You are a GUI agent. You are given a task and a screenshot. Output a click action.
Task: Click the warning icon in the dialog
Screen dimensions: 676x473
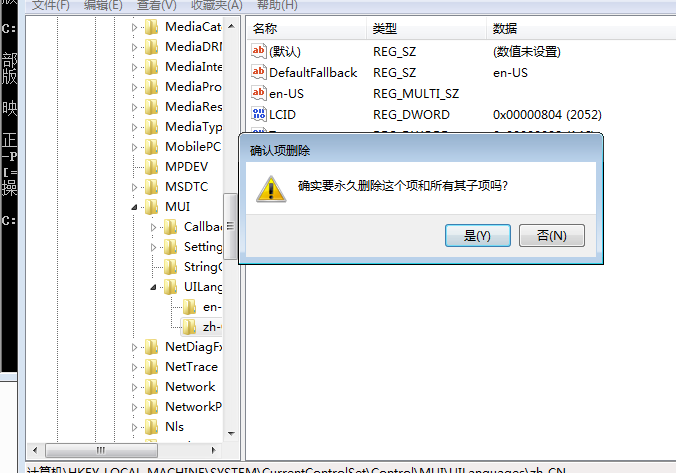pyautogui.click(x=271, y=189)
